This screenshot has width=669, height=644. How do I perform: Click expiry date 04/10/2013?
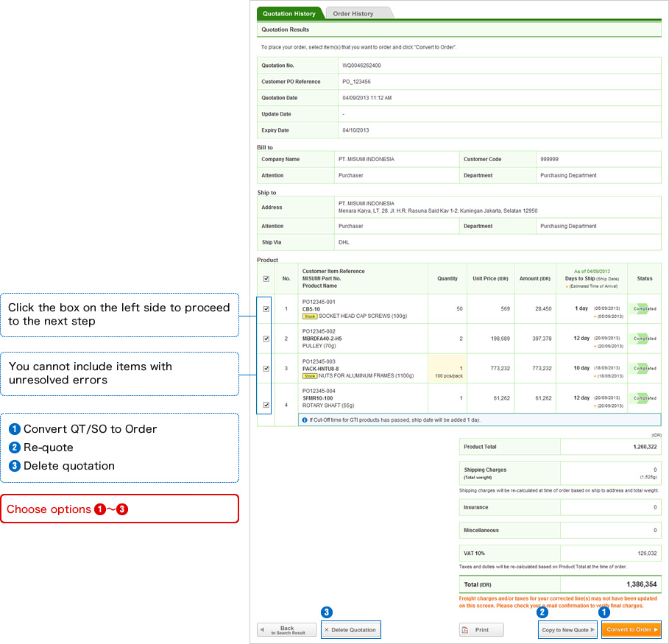[x=355, y=130]
